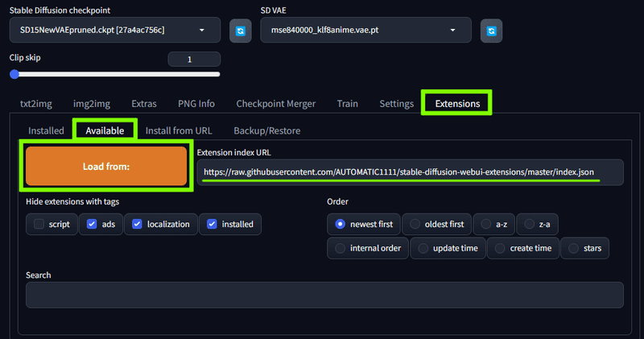Click the Extension index URL field
Image resolution: width=644 pixels, height=339 pixels.
click(x=410, y=172)
